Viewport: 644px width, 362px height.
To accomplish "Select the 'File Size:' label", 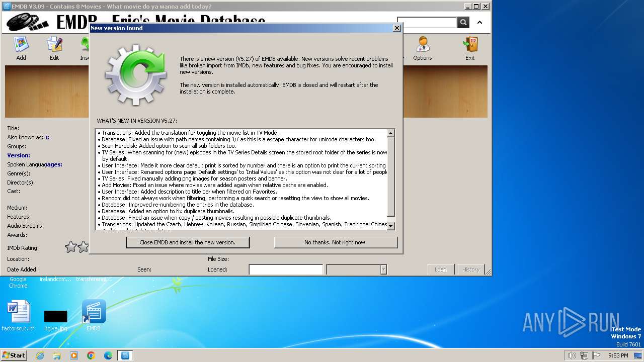I will pos(218,259).
